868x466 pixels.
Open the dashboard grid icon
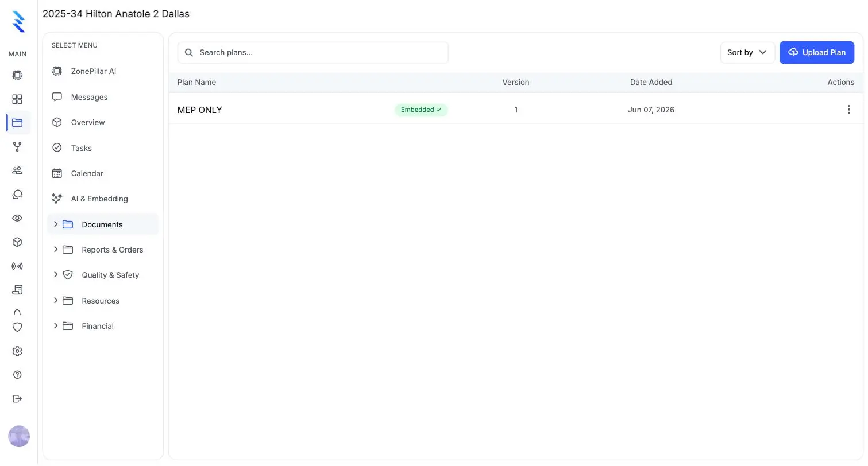[17, 99]
